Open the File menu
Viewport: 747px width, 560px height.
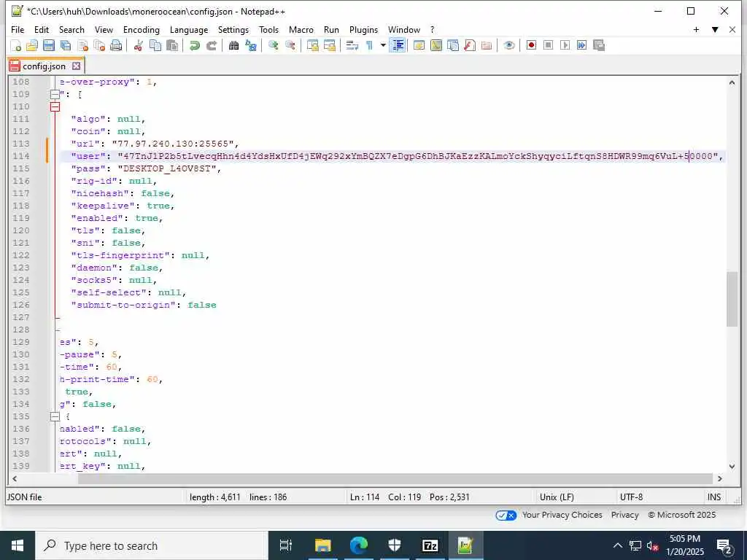[18, 29]
